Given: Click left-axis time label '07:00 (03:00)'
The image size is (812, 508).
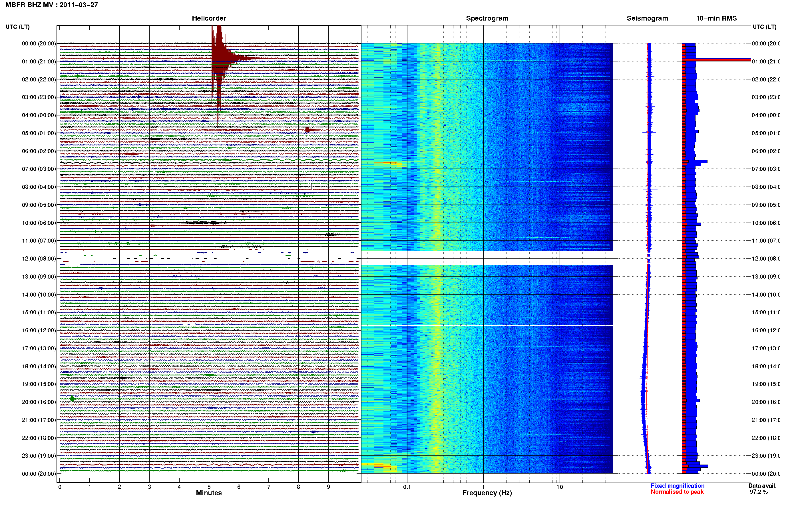Looking at the screenshot, I should pyautogui.click(x=39, y=169).
